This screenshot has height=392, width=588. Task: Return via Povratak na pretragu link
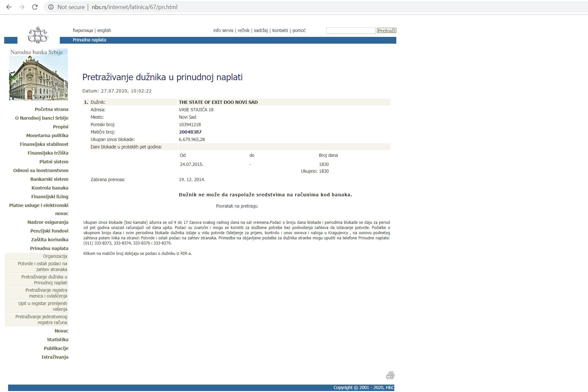coord(236,206)
